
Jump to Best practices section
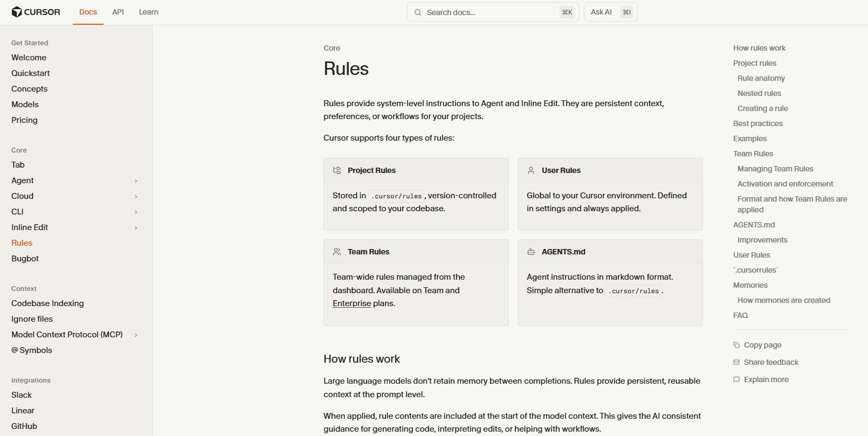(758, 123)
